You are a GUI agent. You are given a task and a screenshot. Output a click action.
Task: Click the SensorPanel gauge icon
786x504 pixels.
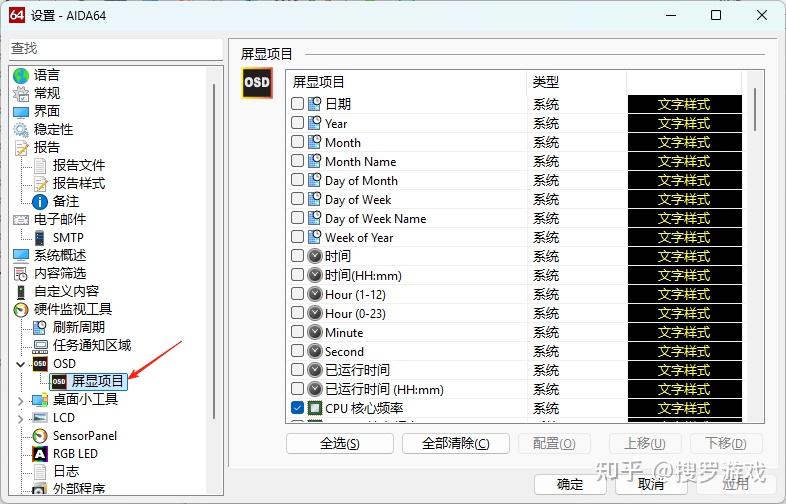pos(40,436)
